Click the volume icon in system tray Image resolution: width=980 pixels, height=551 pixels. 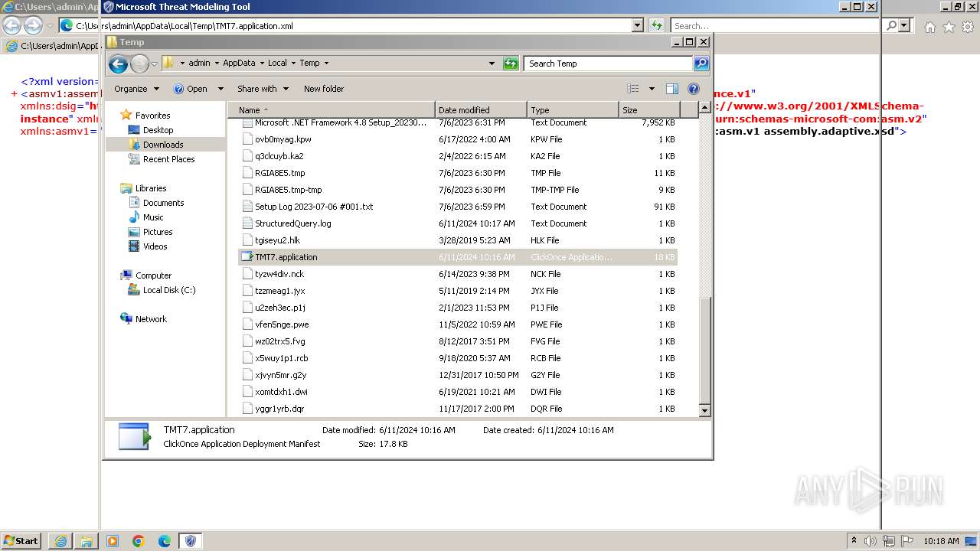[x=871, y=541]
